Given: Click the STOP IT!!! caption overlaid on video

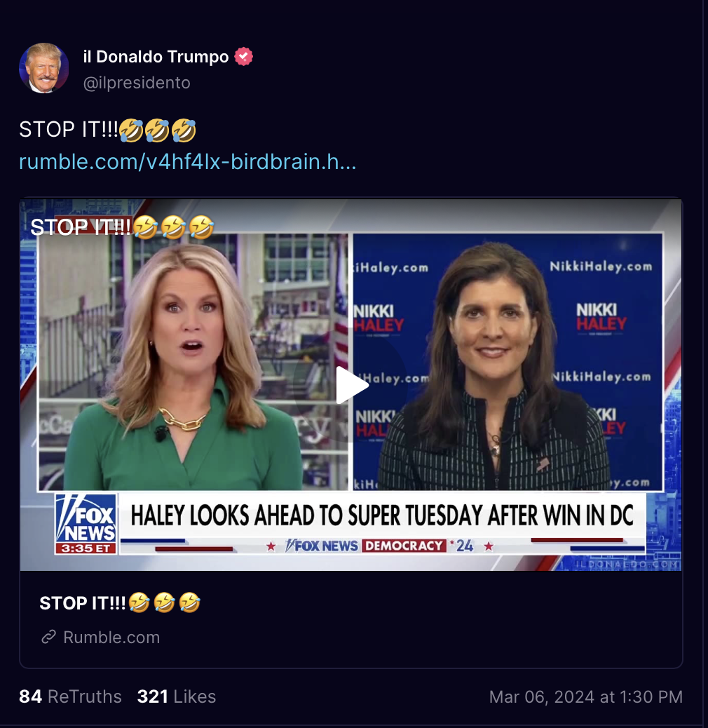Looking at the screenshot, I should point(122,227).
